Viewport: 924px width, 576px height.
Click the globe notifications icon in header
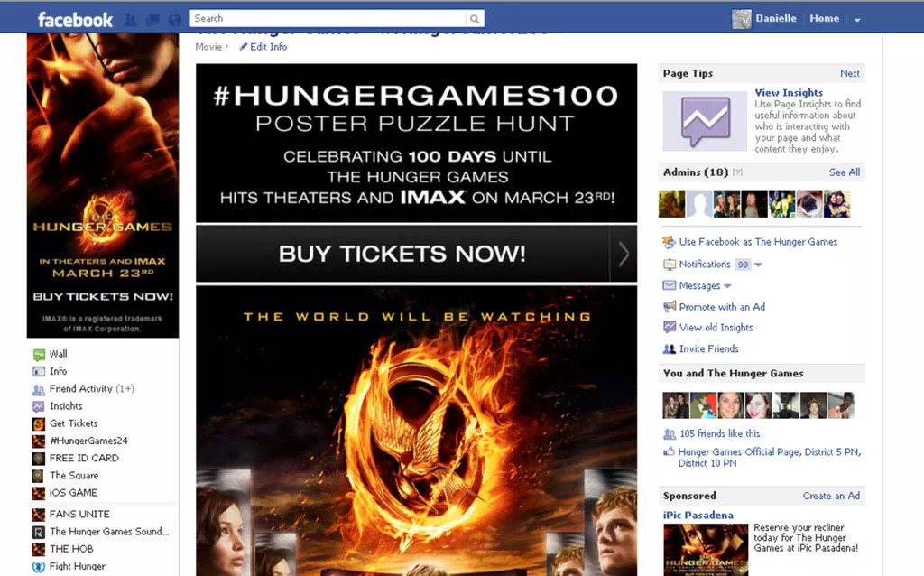(x=174, y=20)
